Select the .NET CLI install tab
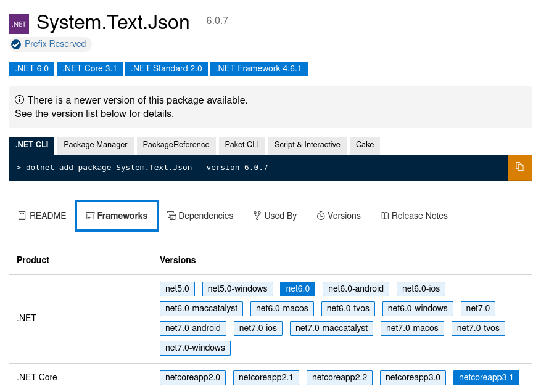The image size is (541, 392). (31, 145)
